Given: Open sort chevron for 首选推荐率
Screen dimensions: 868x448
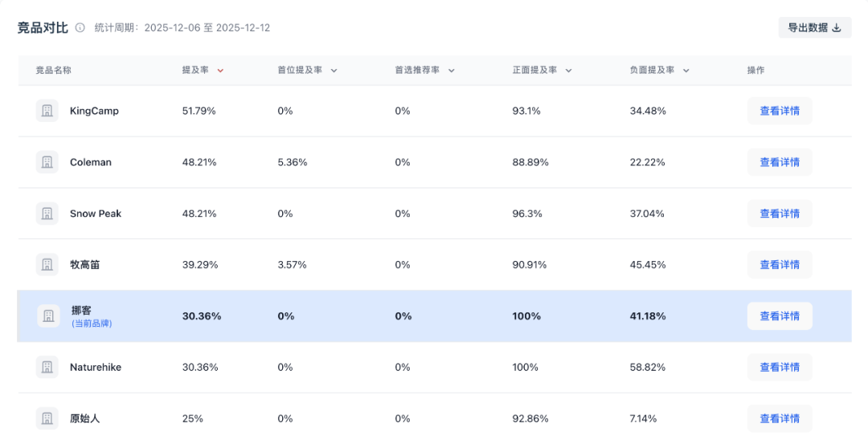Looking at the screenshot, I should [x=451, y=71].
